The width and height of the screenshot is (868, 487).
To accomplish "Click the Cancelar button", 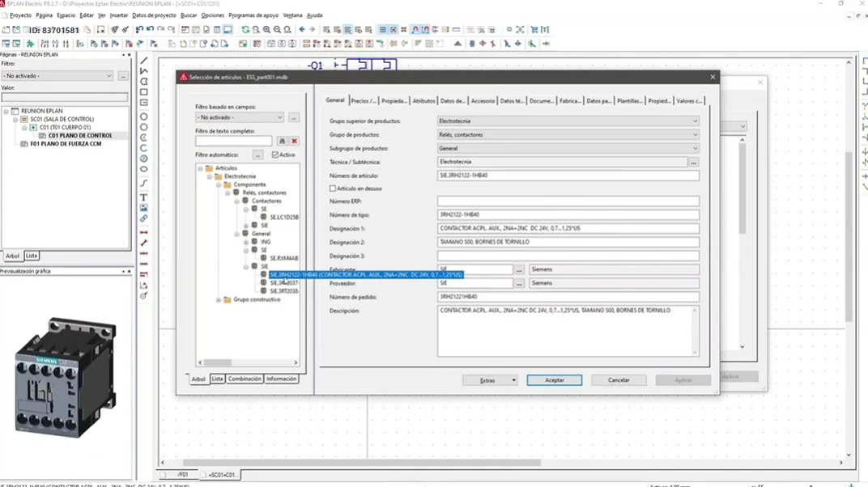I will tap(619, 380).
